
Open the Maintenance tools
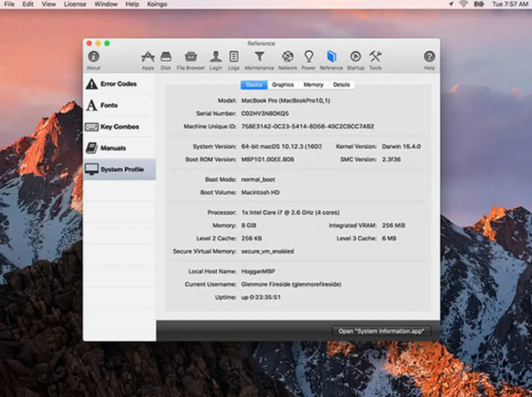pyautogui.click(x=259, y=58)
